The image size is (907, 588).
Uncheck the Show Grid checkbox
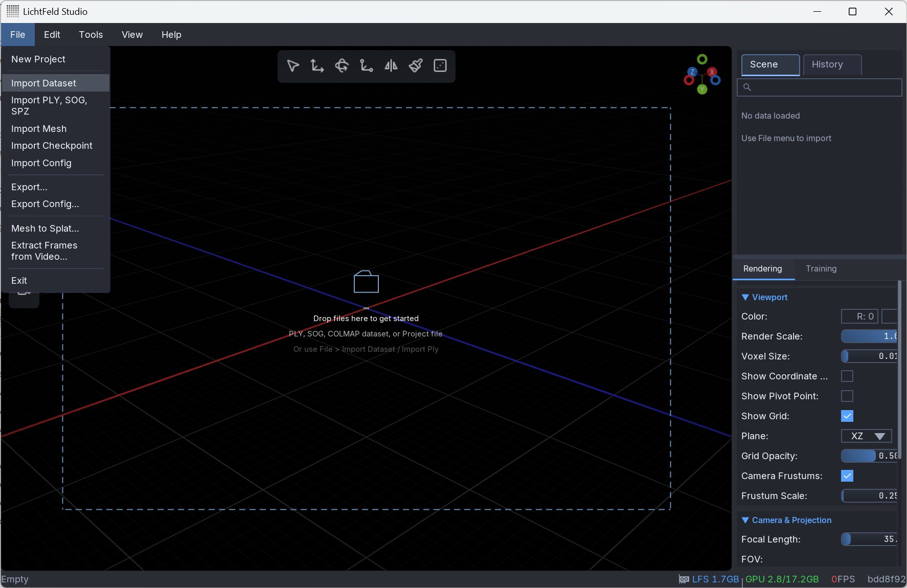click(847, 416)
